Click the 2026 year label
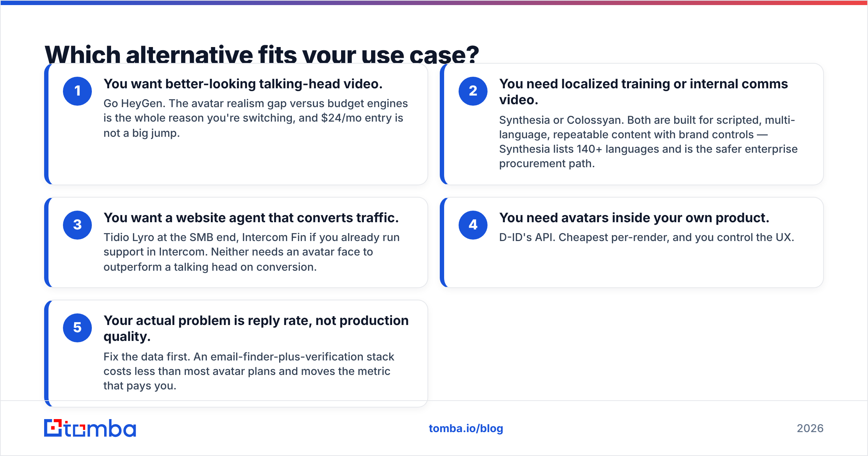 tap(810, 428)
